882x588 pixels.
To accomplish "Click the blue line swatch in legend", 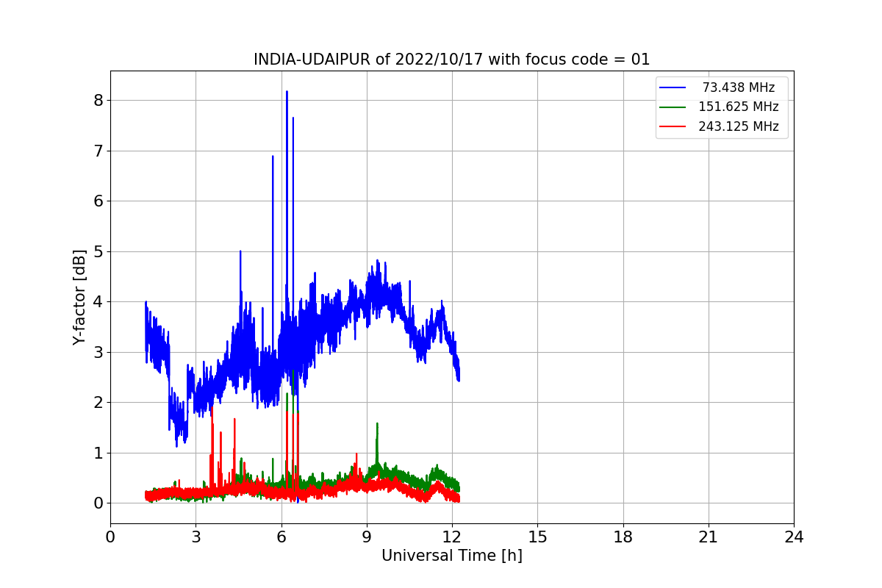I will coord(673,87).
